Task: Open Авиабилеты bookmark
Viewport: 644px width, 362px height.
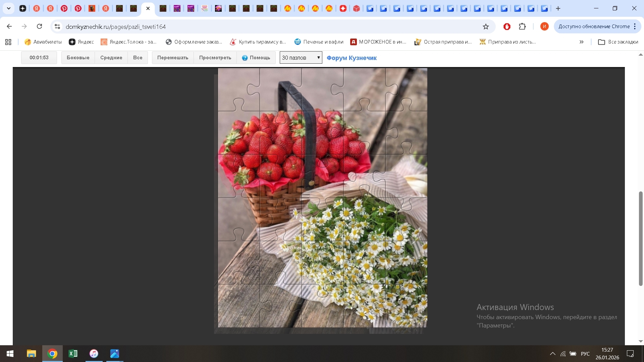Action: click(43, 42)
